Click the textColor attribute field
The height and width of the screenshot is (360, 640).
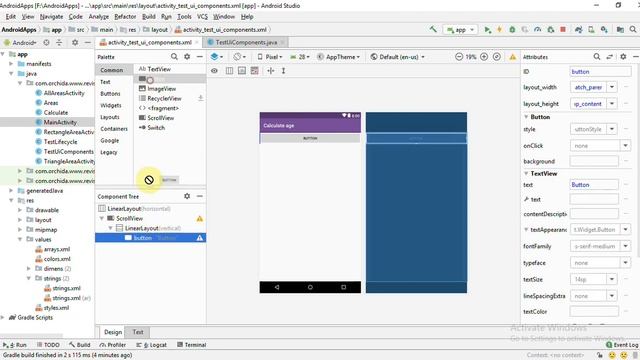point(594,312)
